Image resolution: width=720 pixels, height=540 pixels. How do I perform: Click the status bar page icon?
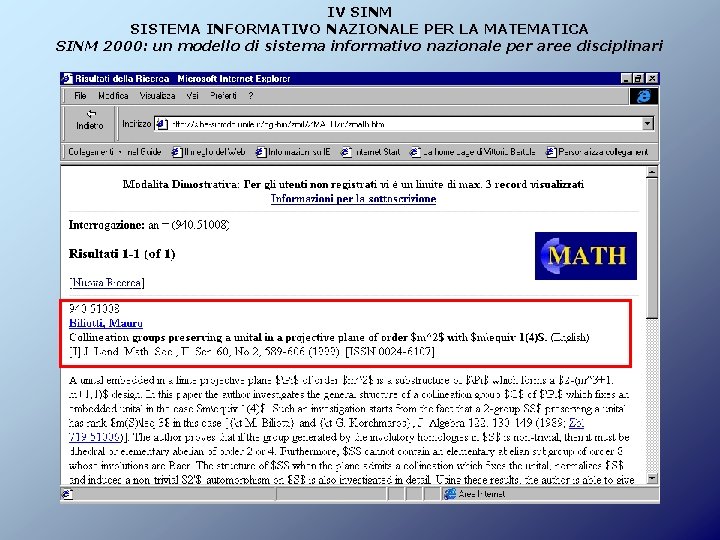coord(68,494)
